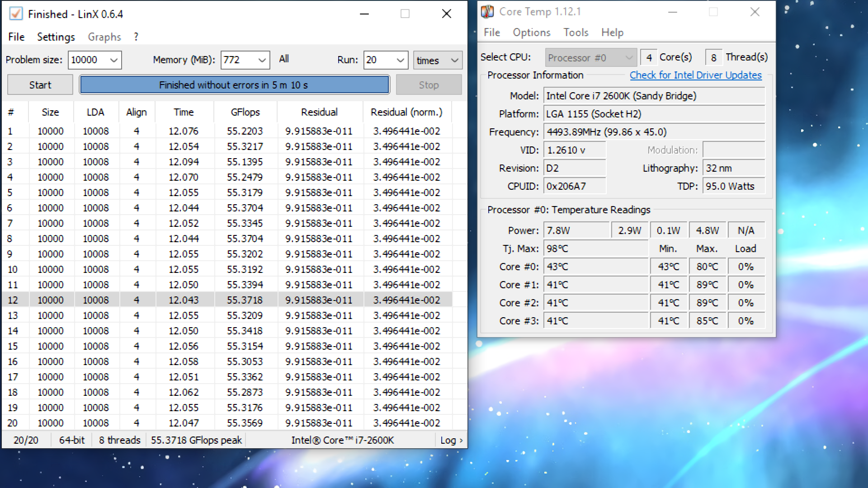Click Core #1 max temperature 89°C

coord(708,285)
